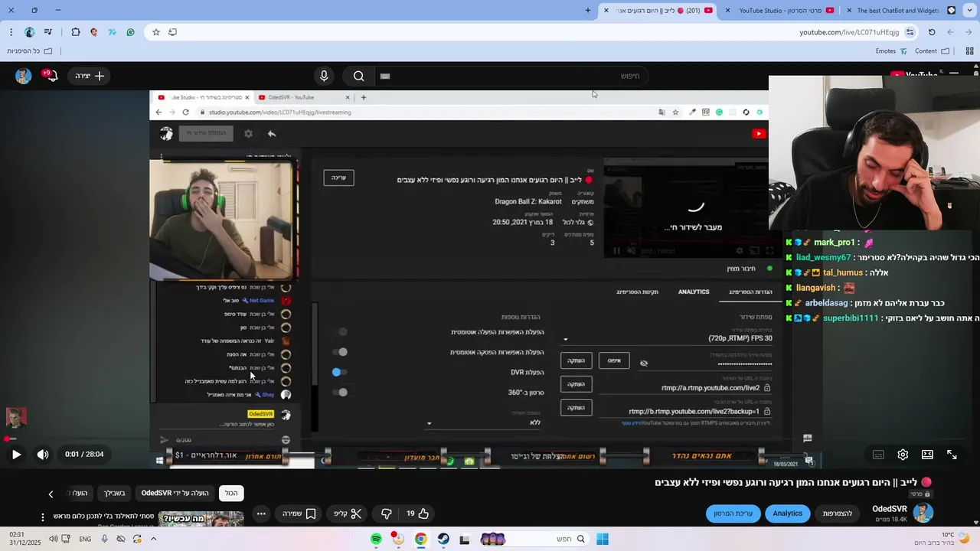Click the עריכה edit button in the recorded Studio
Image resolution: width=980 pixels, height=551 pixels.
[x=338, y=178]
